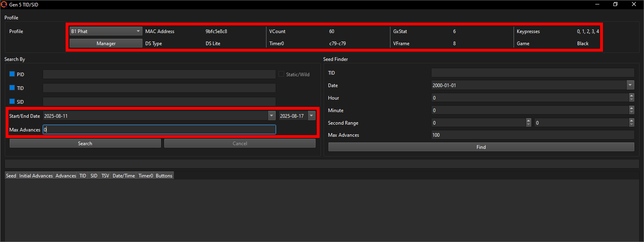The width and height of the screenshot is (644, 242).
Task: Sort by the TSV column header
Action: 105,175
